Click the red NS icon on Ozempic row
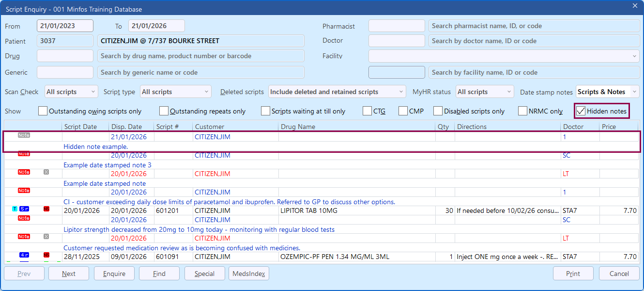 (46, 255)
